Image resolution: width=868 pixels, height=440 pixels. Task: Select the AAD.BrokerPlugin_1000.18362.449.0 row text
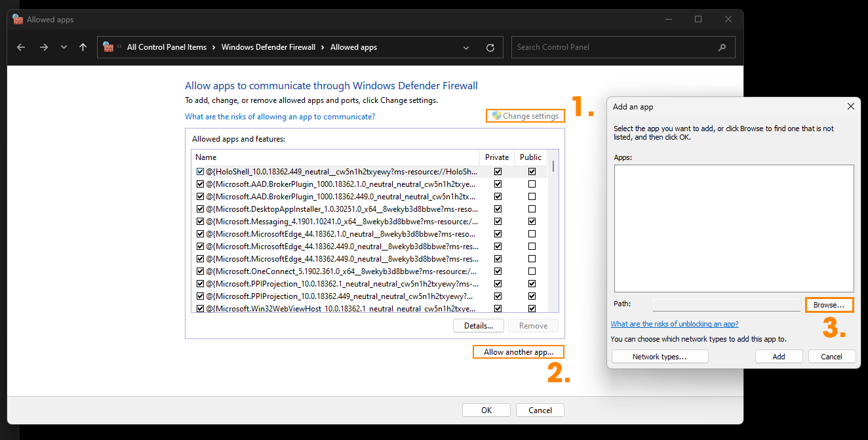(341, 197)
